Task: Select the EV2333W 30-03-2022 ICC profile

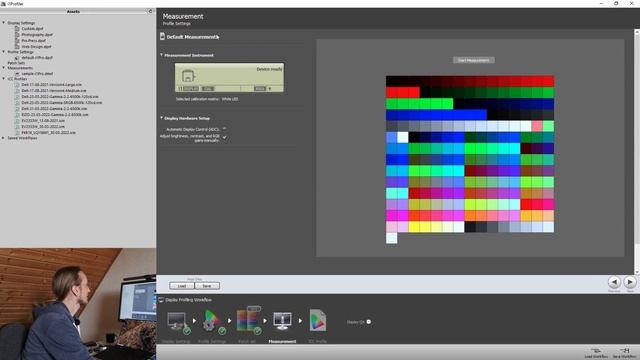Action: tap(43, 127)
